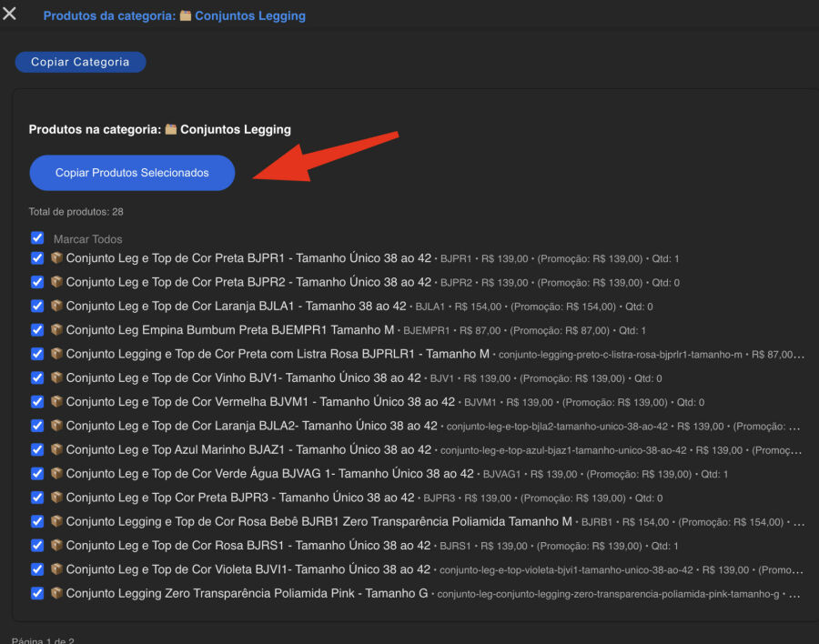Click the package icon beside Preta BJPR3
The width and height of the screenshot is (819, 644).
[x=56, y=498]
